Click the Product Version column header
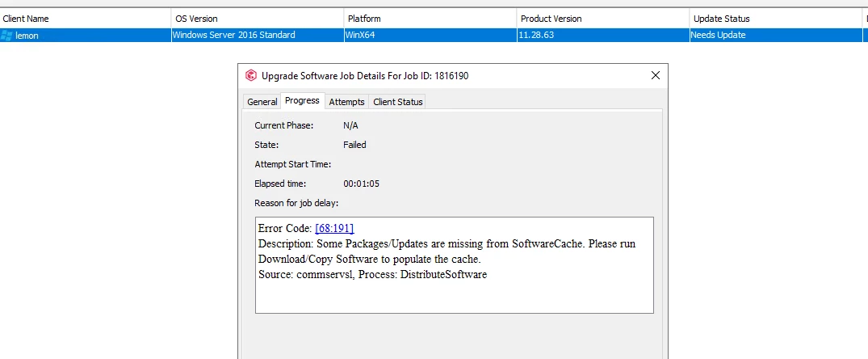 coord(551,19)
